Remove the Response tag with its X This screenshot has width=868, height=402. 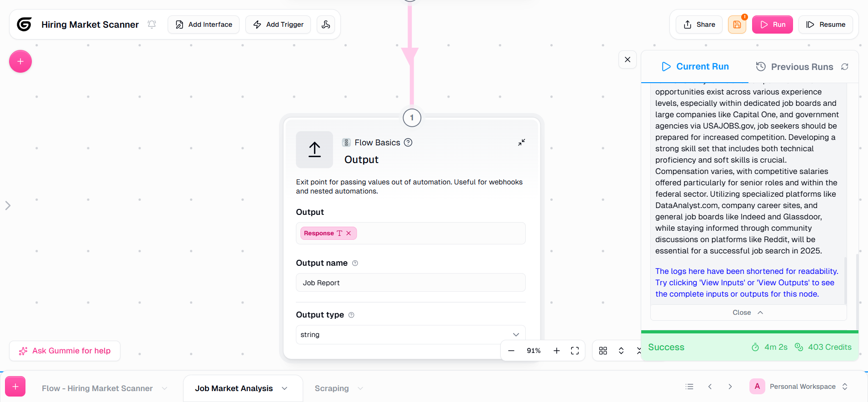pyautogui.click(x=349, y=233)
